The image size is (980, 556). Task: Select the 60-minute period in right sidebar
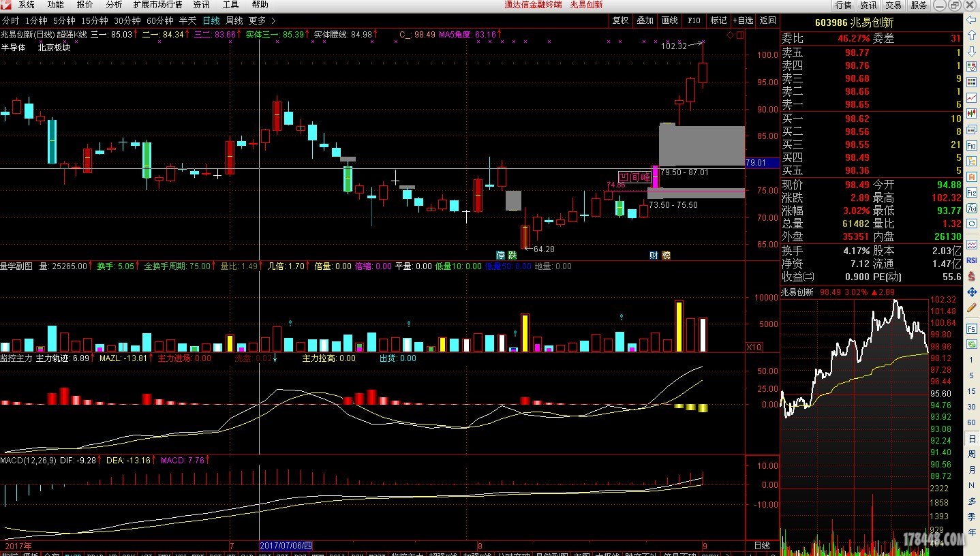[971, 422]
